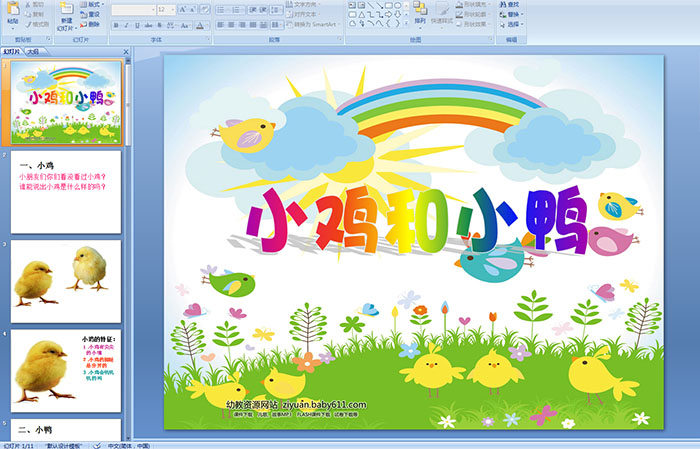Click the Find (查找) binoculars icon
This screenshot has height=449, width=700.
pyautogui.click(x=503, y=4)
